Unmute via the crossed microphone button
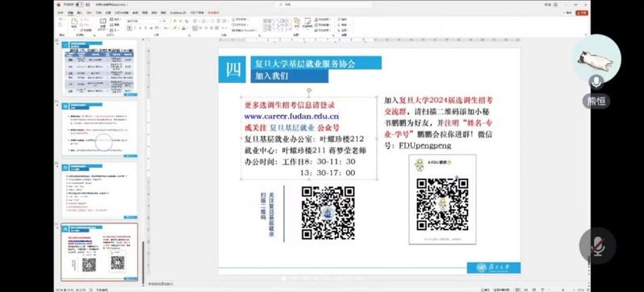Screen dimensions: 644x292 pos(597,245)
